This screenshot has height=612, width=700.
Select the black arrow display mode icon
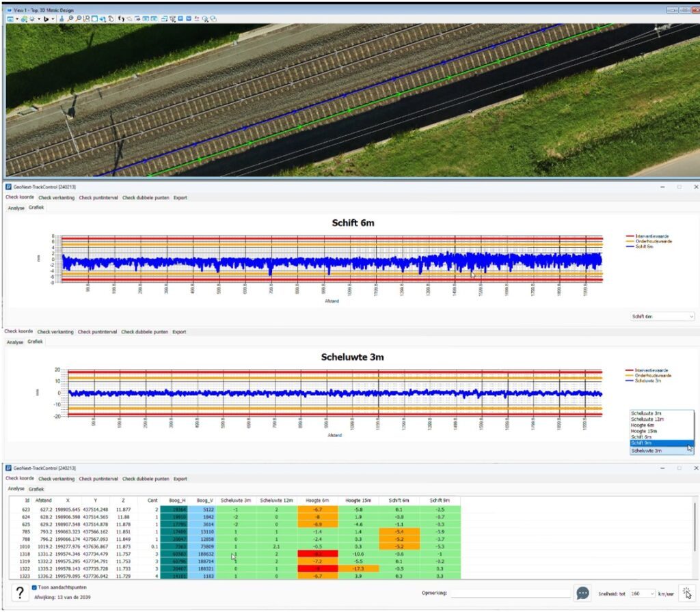click(x=46, y=18)
